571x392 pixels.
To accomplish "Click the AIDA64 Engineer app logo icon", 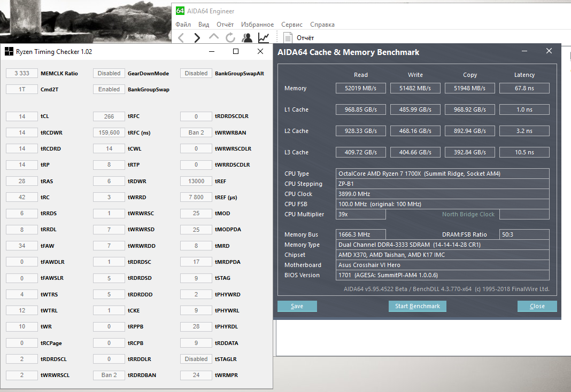I will click(x=180, y=11).
